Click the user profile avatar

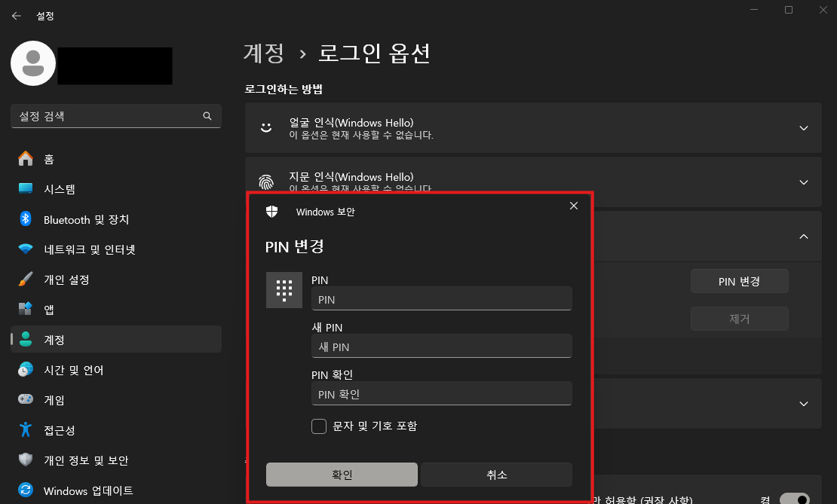[x=33, y=63]
